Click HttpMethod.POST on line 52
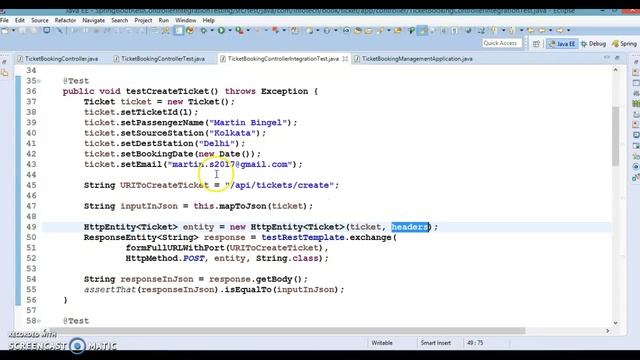The height and width of the screenshot is (360, 640). click(165, 258)
